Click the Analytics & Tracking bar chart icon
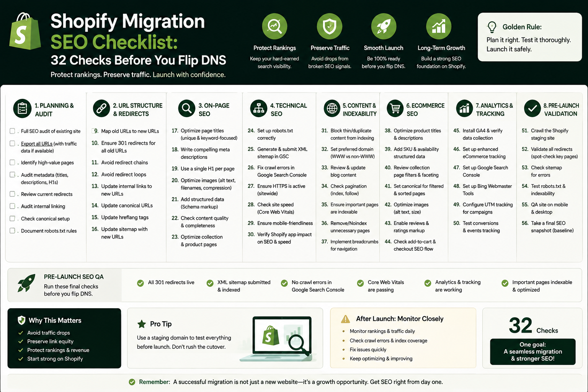The height and width of the screenshot is (392, 588). pos(465,109)
